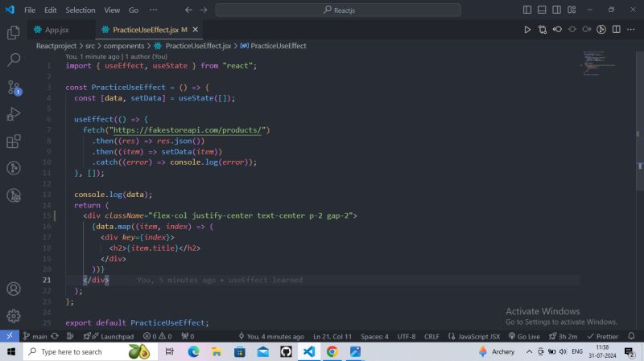Open the Go menu

[x=134, y=10]
